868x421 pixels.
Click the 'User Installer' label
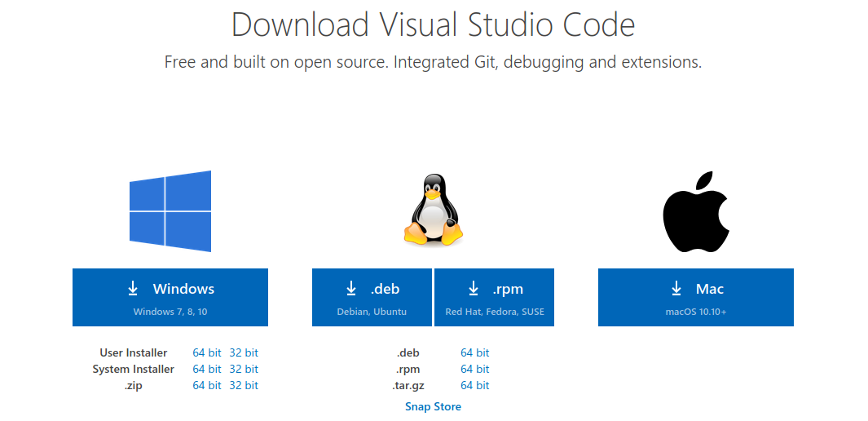click(x=134, y=352)
